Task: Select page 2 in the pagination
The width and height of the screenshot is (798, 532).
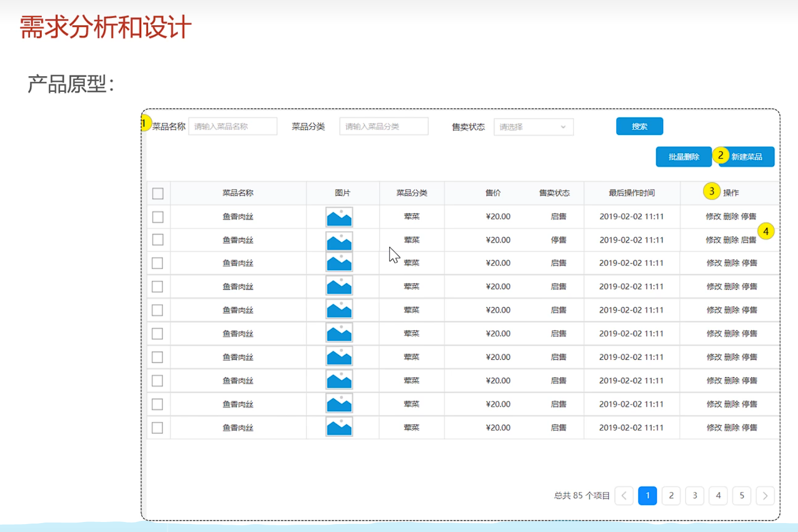Action: pyautogui.click(x=671, y=496)
